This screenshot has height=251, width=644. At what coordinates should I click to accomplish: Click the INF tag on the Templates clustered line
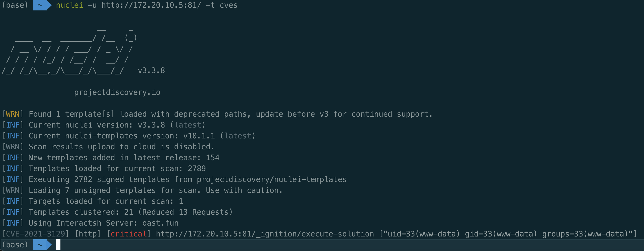click(x=13, y=212)
